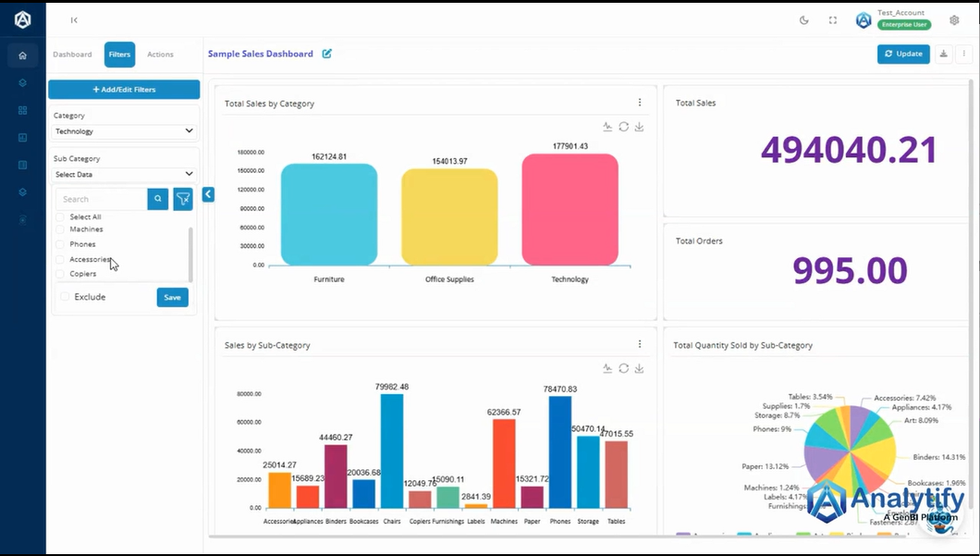Switch to the Actions tab
980x556 pixels.
(160, 55)
